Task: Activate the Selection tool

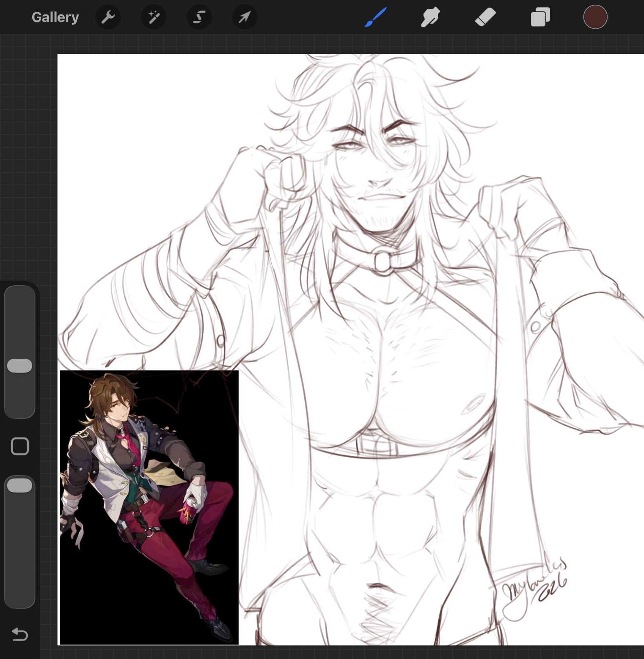Action: click(199, 17)
